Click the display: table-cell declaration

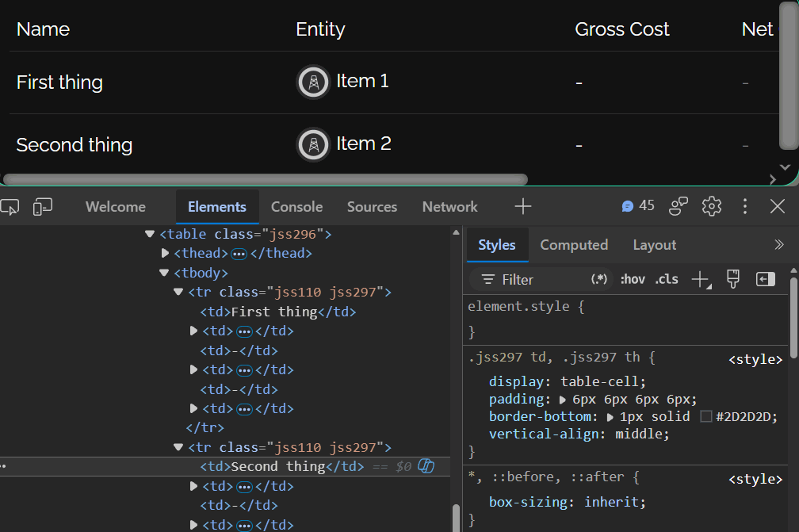coord(568,381)
